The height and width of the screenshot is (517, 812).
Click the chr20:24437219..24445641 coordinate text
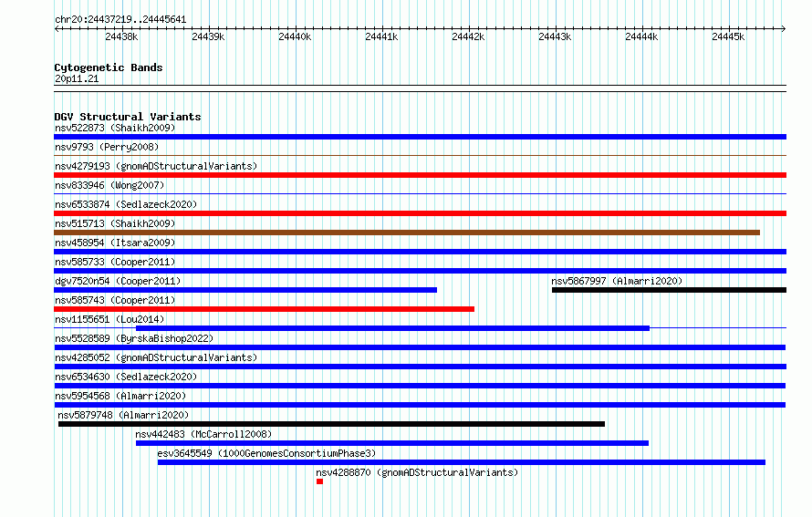coord(120,20)
